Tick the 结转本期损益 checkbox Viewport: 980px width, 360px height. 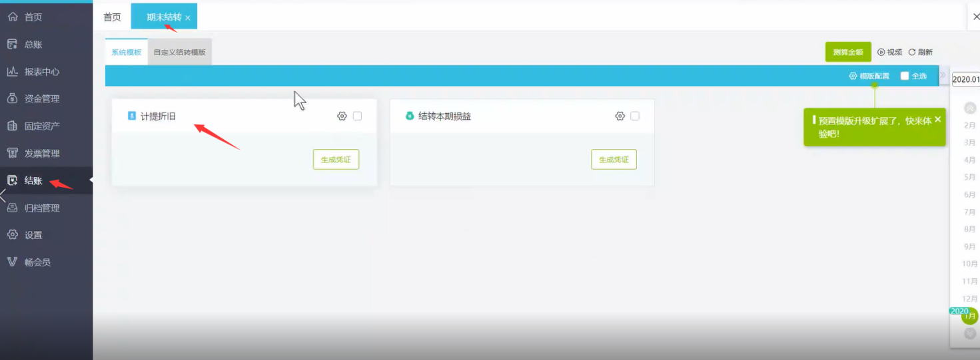[x=635, y=116]
